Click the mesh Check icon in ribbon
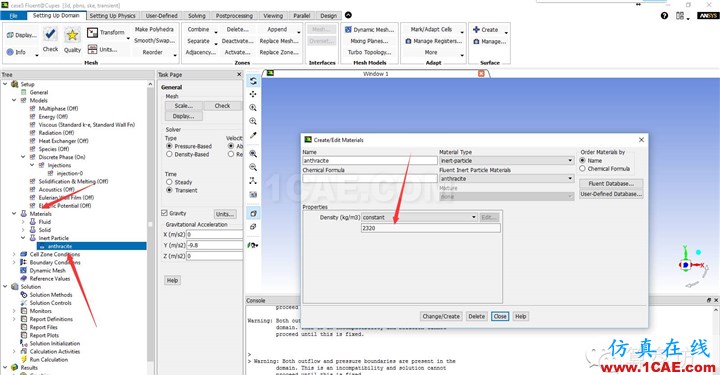720x375 pixels. coord(50,34)
